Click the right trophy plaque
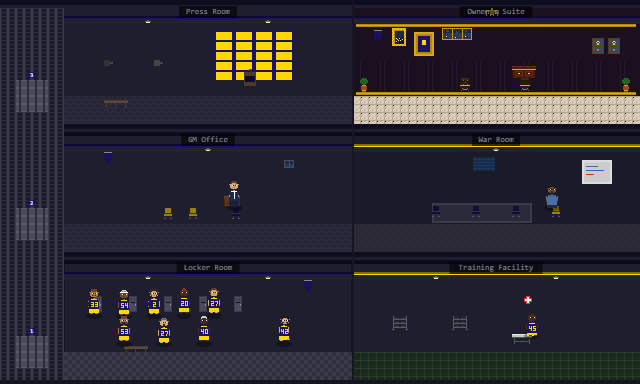The height and width of the screenshot is (384, 640). click(614, 46)
